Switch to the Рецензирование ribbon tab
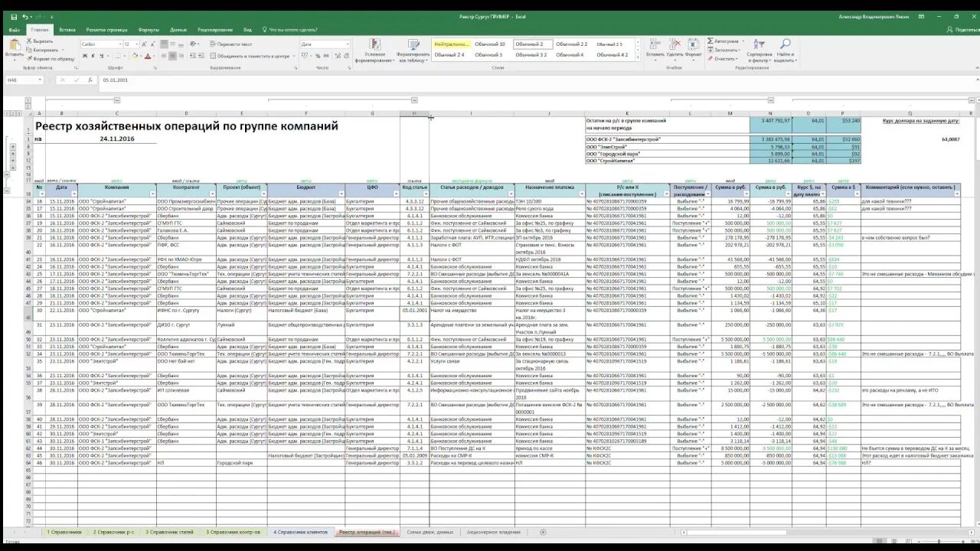The image size is (980, 551). point(215,29)
